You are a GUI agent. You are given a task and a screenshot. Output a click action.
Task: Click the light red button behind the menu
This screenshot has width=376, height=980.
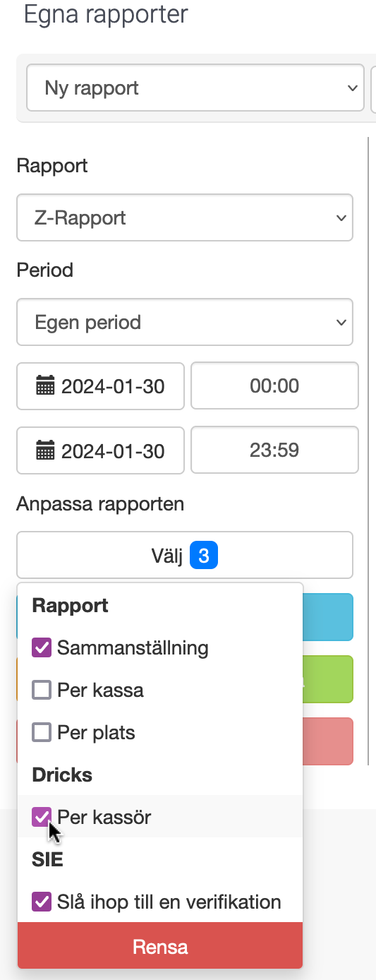tap(328, 741)
